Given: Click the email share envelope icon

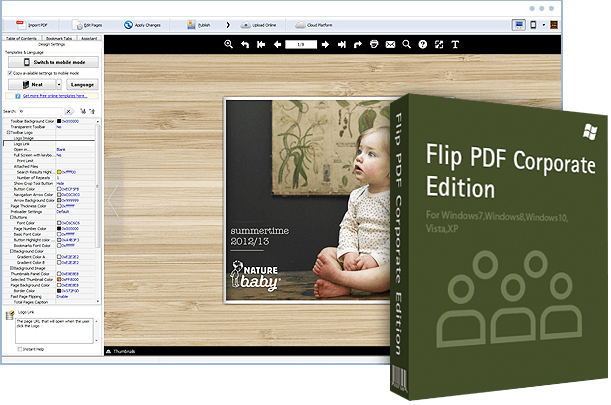Looking at the screenshot, I should (390, 45).
